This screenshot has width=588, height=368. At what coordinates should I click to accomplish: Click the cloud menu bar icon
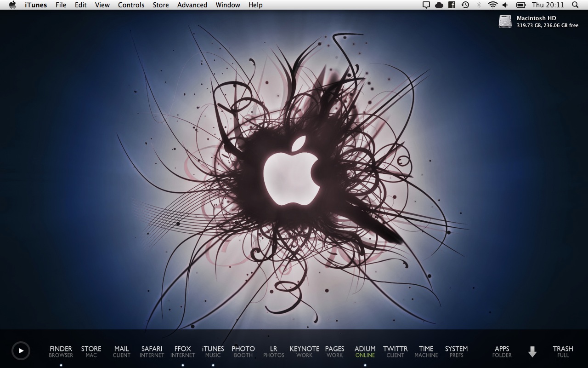439,5
